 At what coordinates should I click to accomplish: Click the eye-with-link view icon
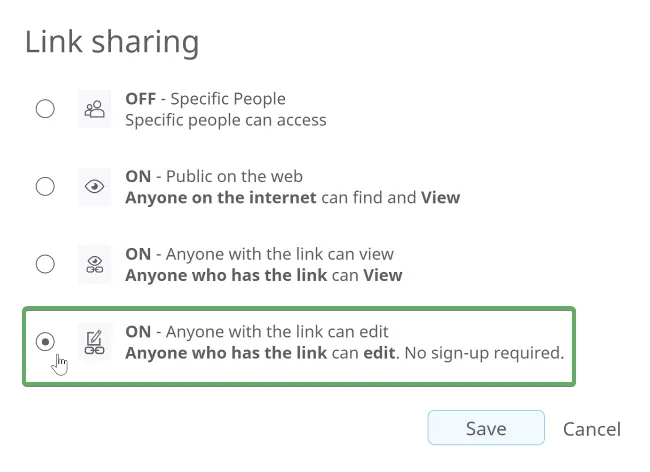point(95,264)
